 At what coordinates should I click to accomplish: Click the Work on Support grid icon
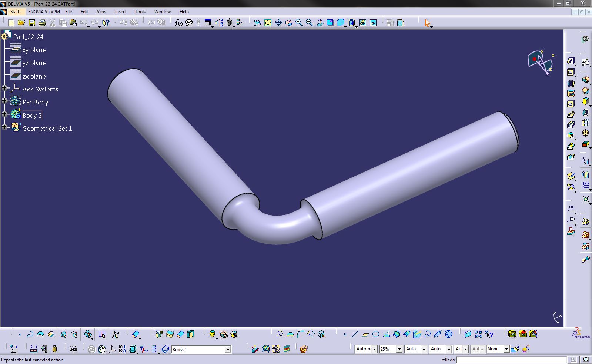[x=102, y=335]
